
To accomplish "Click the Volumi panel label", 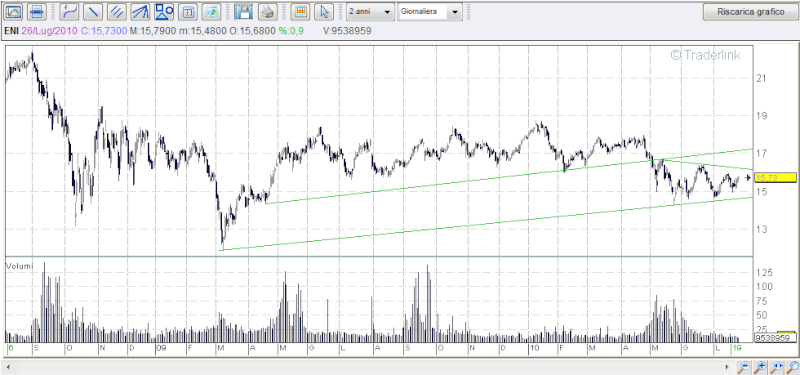I will click(19, 266).
